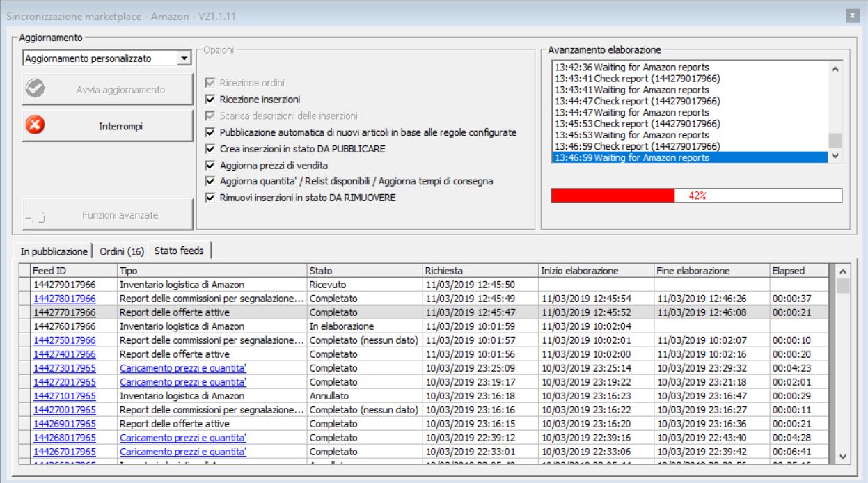868x483 pixels.
Task: Open the Aggiornamento personalizzato dropdown
Action: [184, 59]
